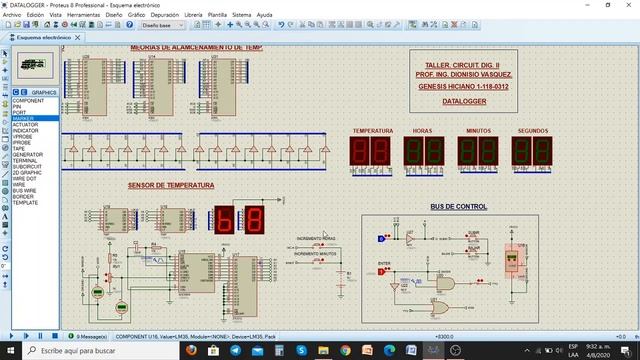Click the button beside C in object selector header

(x=24, y=92)
